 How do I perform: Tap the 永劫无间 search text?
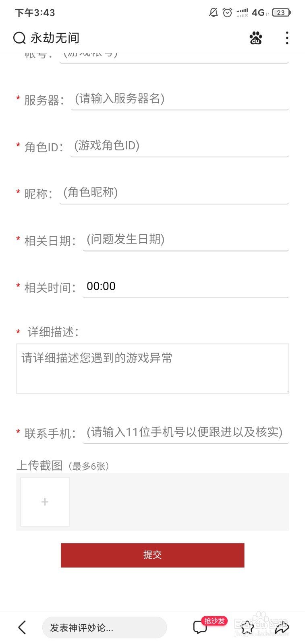pos(55,38)
